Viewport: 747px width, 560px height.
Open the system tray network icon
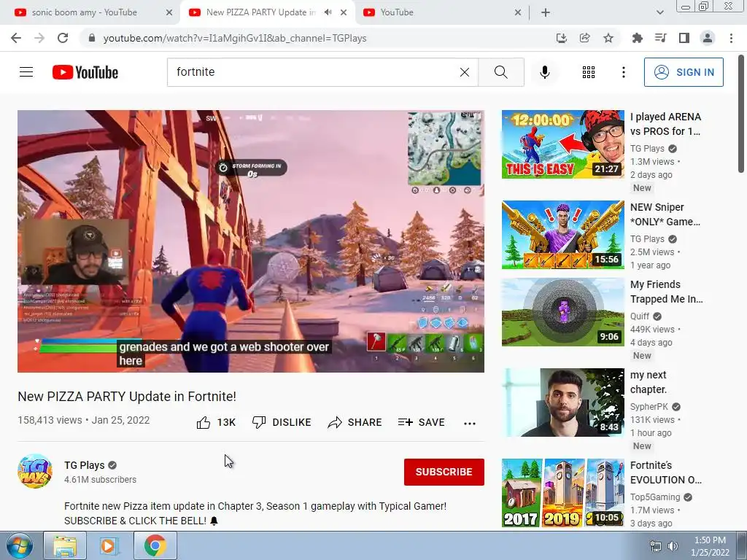coord(656,546)
